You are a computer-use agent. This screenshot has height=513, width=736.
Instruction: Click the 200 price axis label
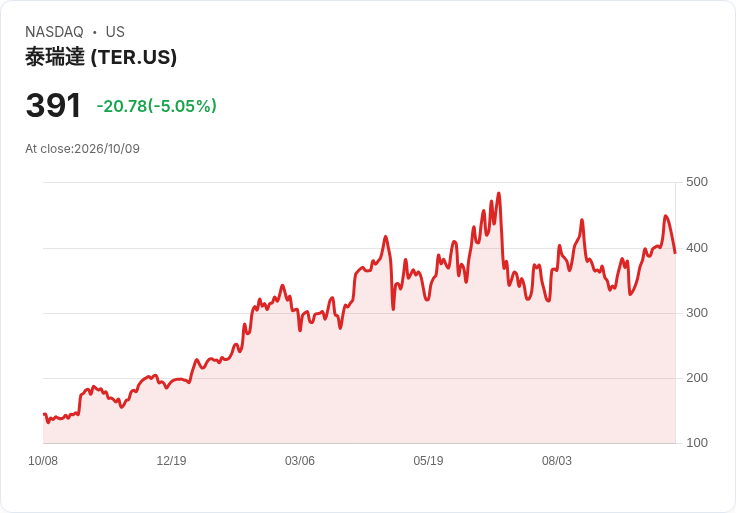click(697, 378)
